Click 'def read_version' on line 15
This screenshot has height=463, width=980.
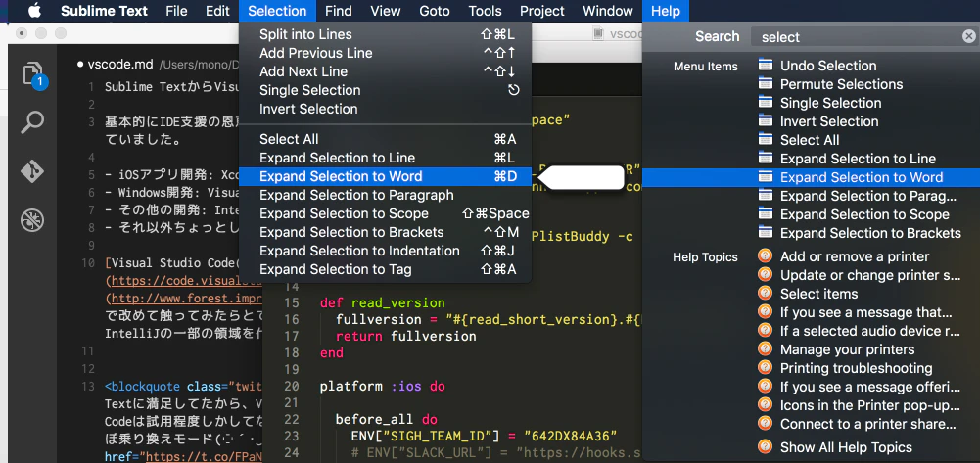[x=383, y=303]
